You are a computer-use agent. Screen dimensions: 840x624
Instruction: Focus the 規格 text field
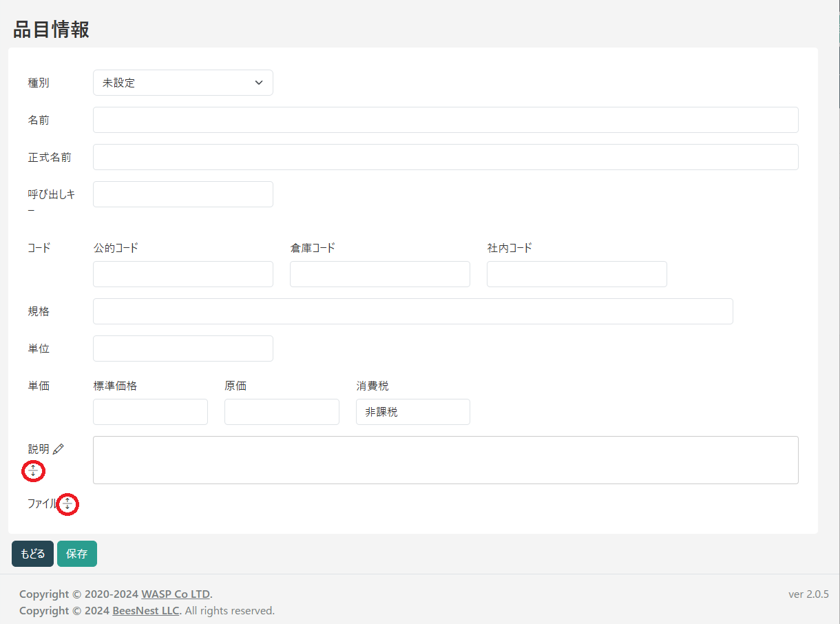[x=412, y=311]
